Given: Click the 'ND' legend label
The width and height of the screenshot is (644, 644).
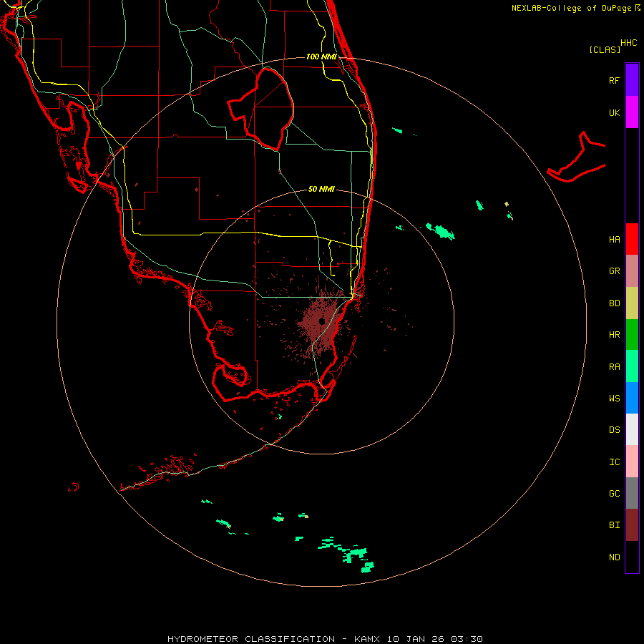Looking at the screenshot, I should pos(614,557).
